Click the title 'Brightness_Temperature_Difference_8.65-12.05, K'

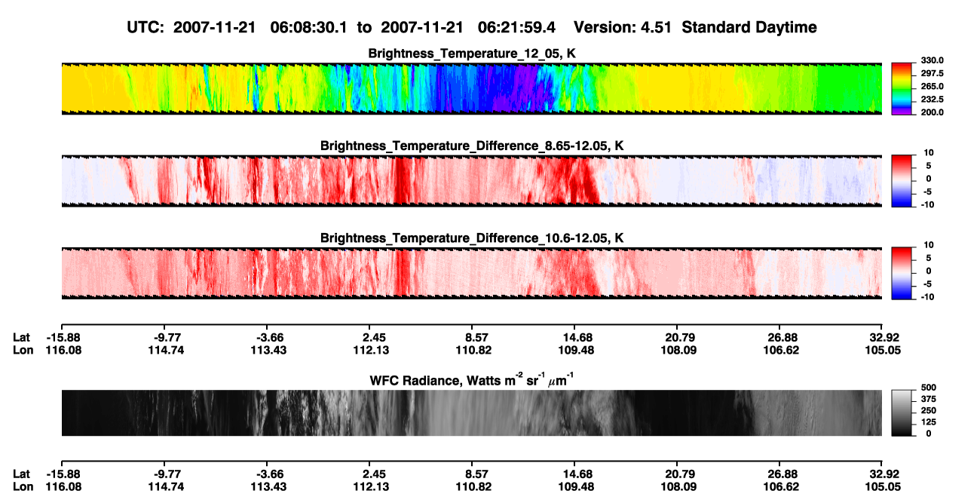472,146
